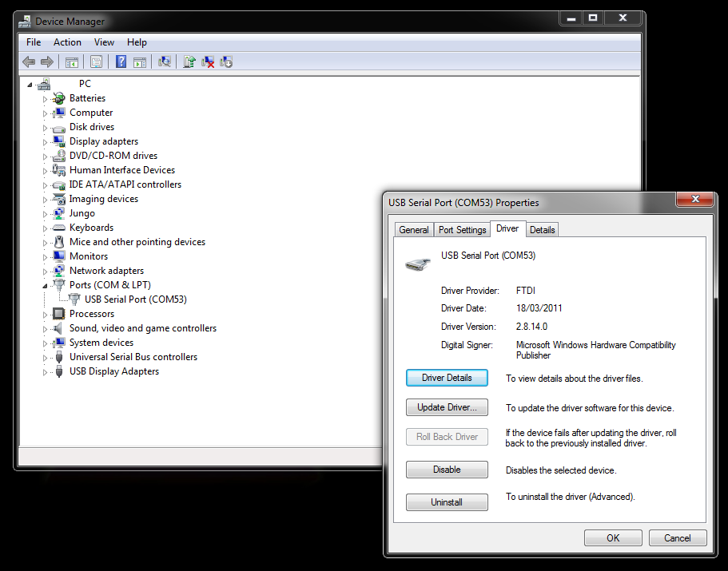Click the Universal Serial Bus controllers icon
728x571 pixels.
point(59,357)
